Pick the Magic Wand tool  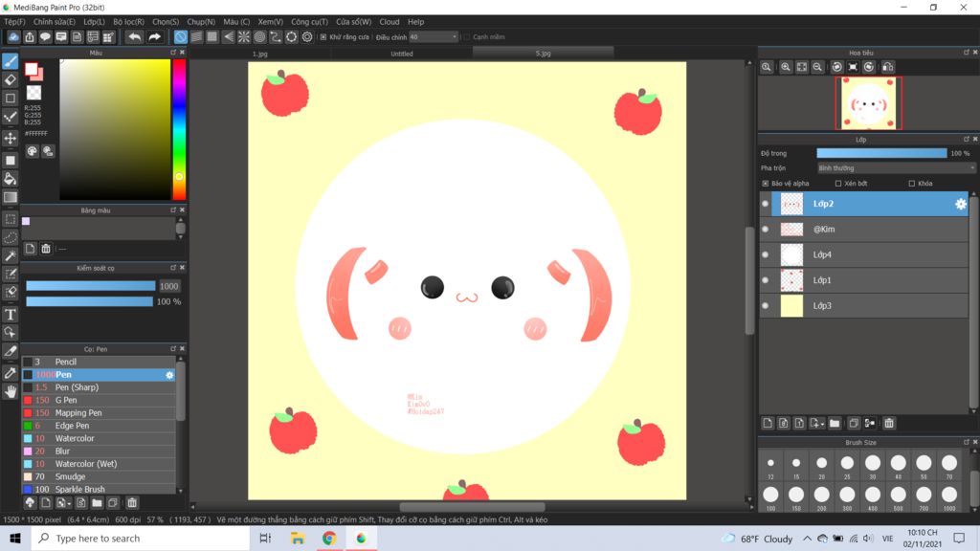point(10,255)
